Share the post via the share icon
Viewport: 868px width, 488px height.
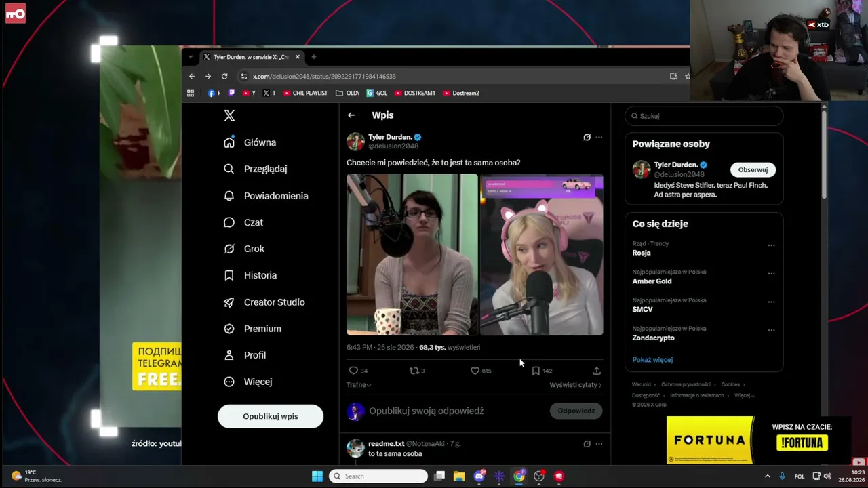(597, 371)
